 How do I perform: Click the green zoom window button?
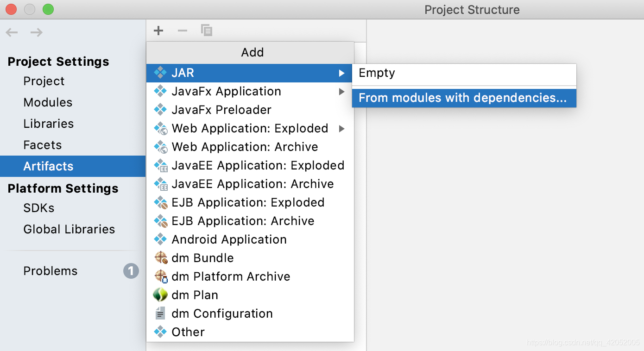tap(48, 9)
